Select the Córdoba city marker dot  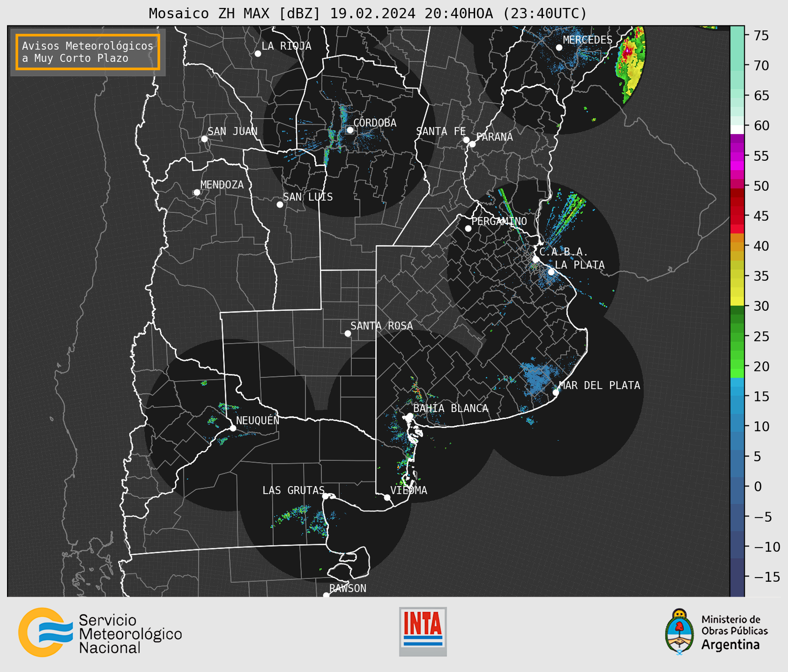pos(350,130)
